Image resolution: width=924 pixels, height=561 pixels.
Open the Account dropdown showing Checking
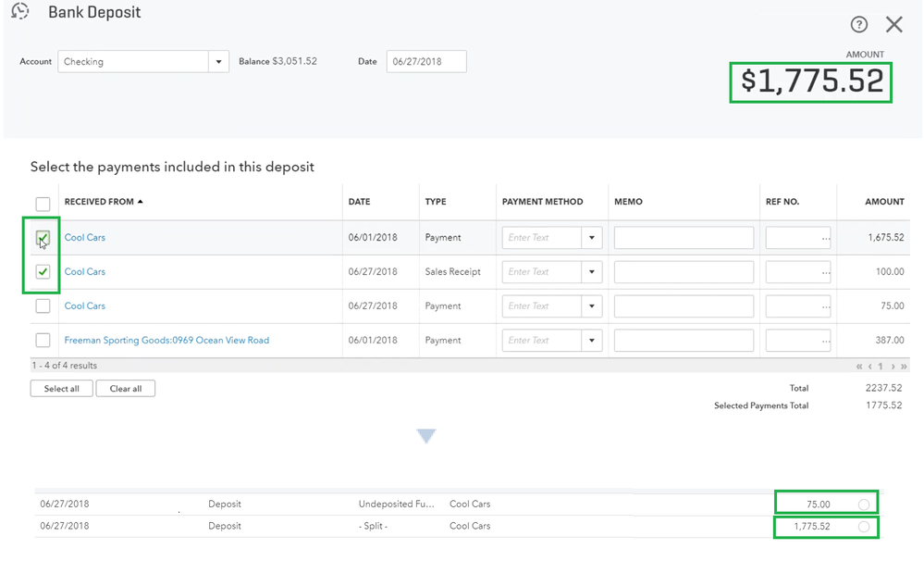click(218, 62)
